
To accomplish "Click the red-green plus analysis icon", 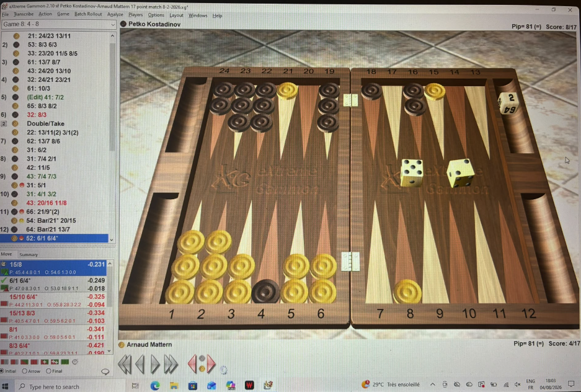I will [45, 362].
